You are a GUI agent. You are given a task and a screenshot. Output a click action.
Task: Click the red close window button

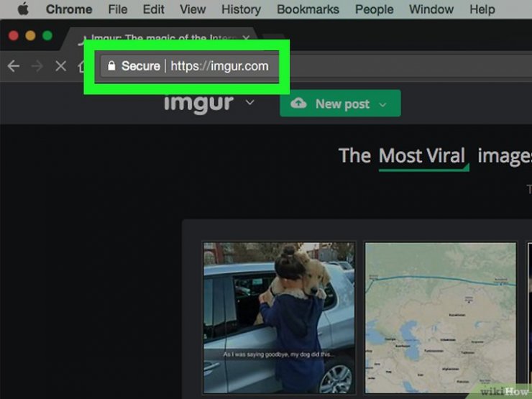point(14,36)
